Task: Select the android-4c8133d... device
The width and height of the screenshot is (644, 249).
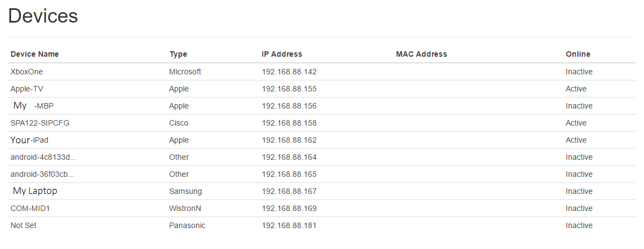Action: tap(43, 157)
